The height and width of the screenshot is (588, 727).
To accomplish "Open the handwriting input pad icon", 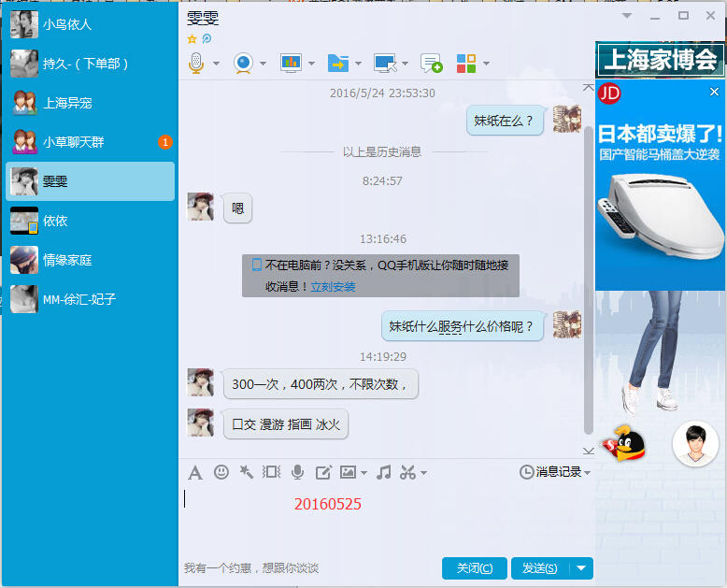I will pos(323,472).
